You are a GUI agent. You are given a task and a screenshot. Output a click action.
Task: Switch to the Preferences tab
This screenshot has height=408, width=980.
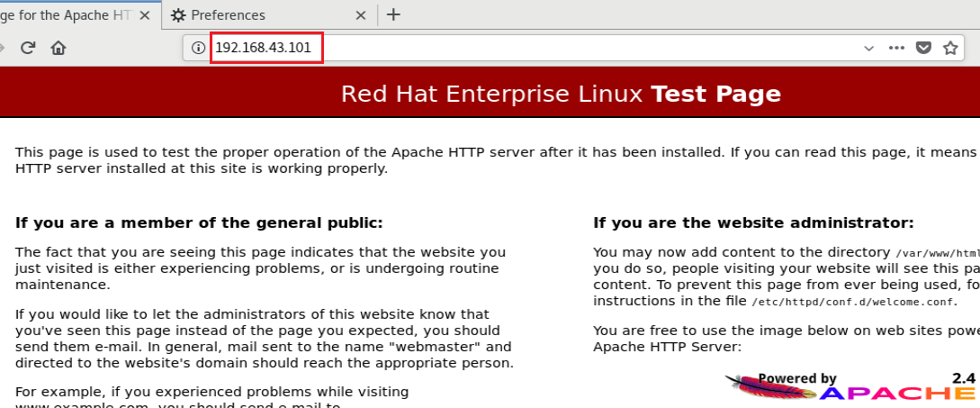[269, 15]
